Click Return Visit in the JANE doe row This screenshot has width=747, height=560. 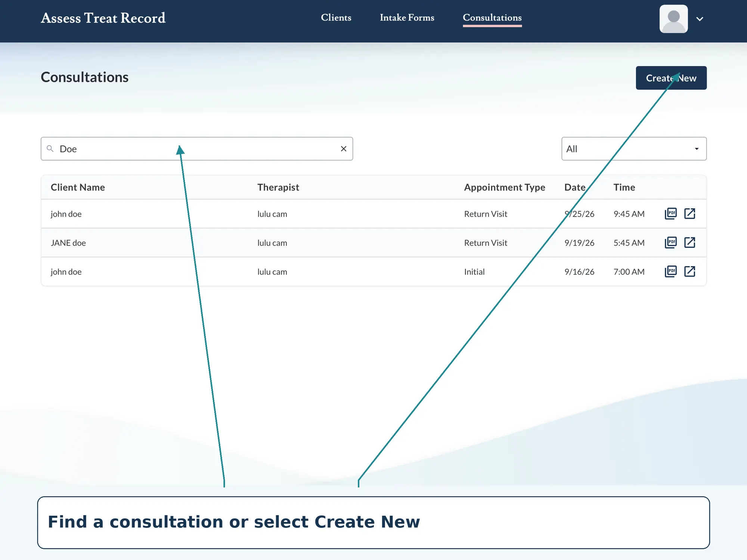486,243
